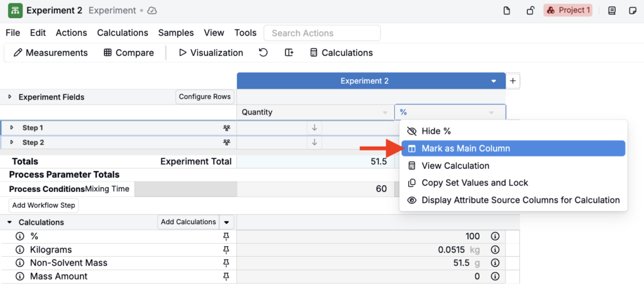
Task: Click the Calculations toolbar button
Action: pyautogui.click(x=341, y=53)
